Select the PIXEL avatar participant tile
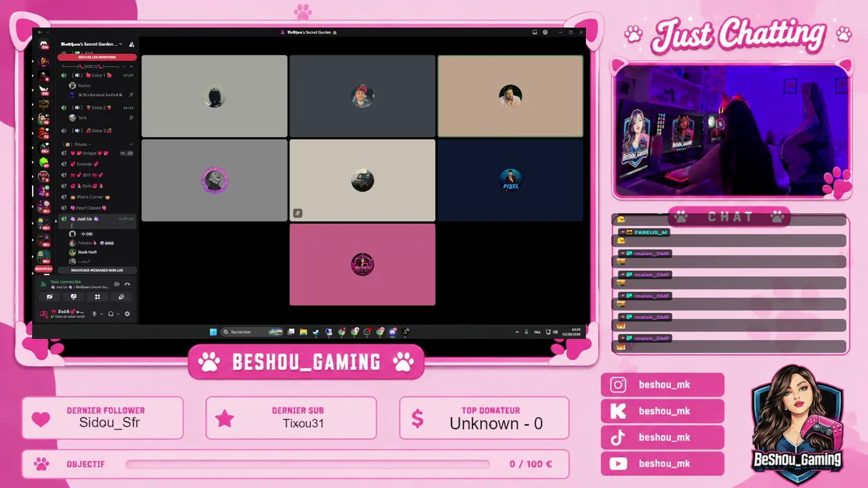Image resolution: width=868 pixels, height=488 pixels. coord(510,180)
